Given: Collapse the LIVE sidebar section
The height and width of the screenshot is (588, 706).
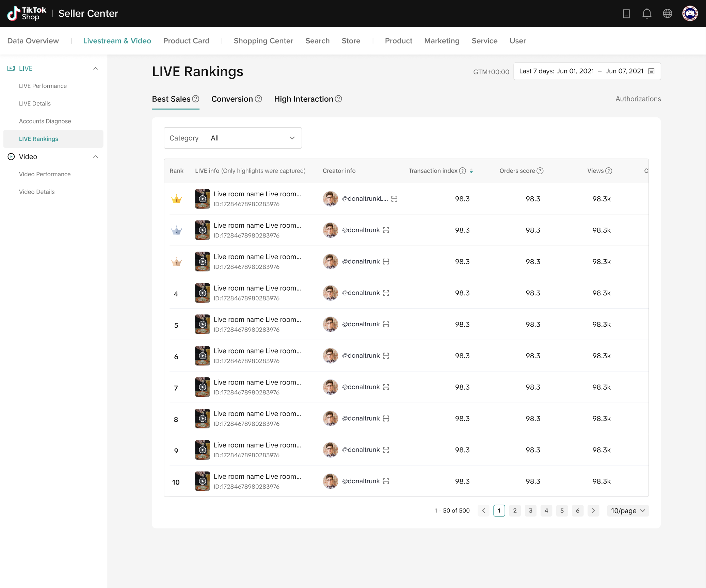Looking at the screenshot, I should pos(95,68).
